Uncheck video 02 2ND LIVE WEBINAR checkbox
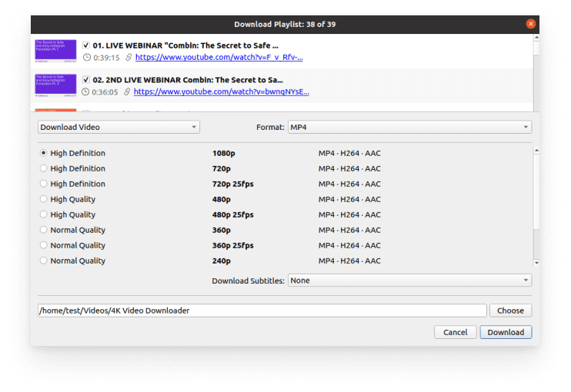Screen dimensions: 571x392 (x=86, y=80)
